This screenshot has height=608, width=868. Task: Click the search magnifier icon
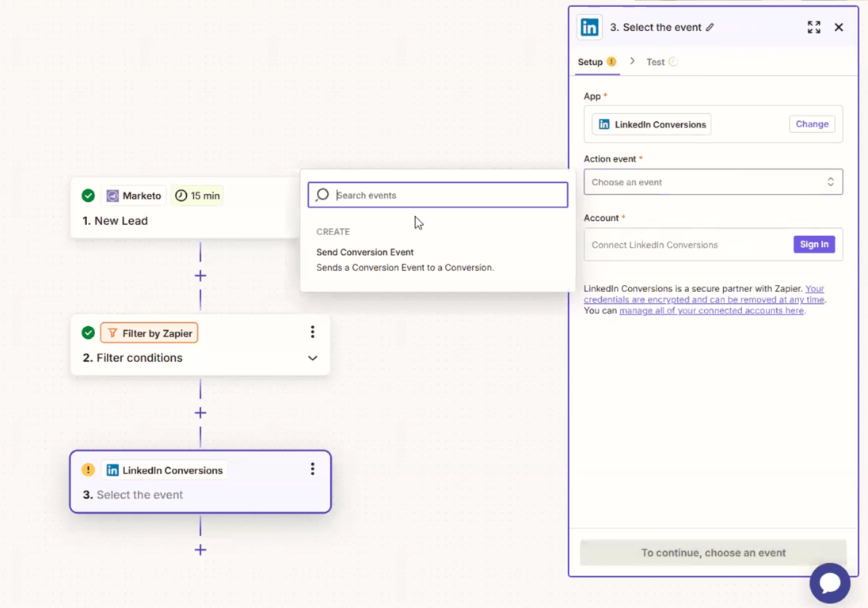322,195
